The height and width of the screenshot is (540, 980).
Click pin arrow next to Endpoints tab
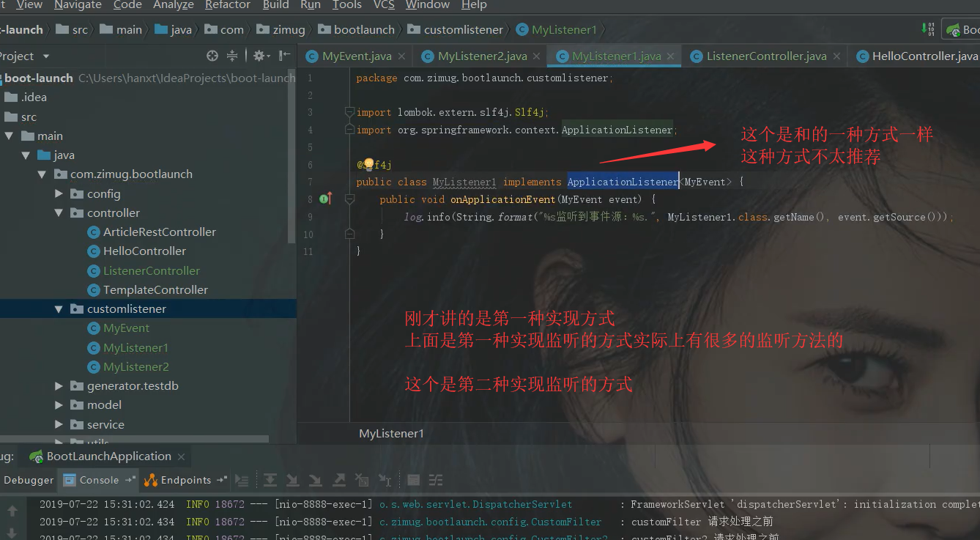click(222, 480)
